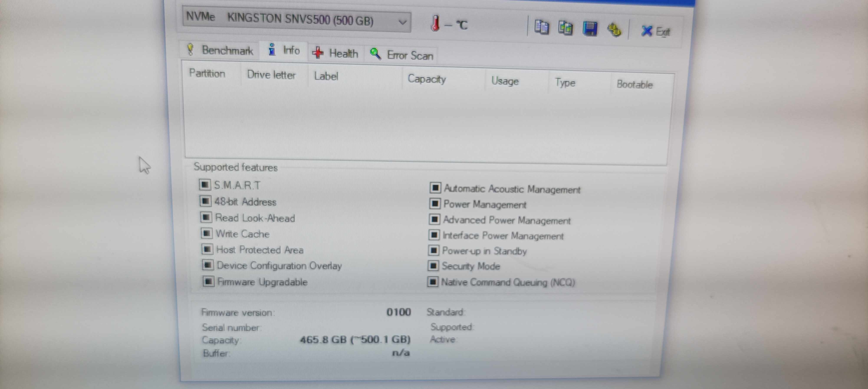
Task: Open the KINGSTON SNVS500 drive dropdown
Action: click(402, 22)
